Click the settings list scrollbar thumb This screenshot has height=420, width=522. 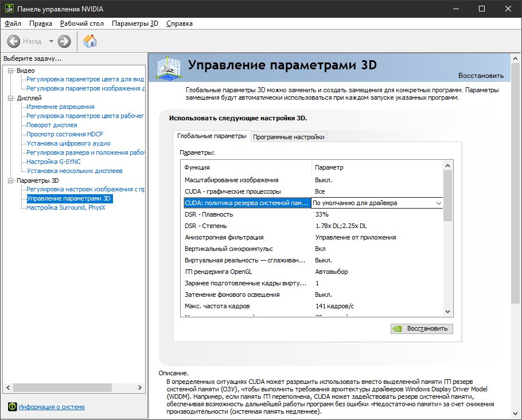click(448, 196)
